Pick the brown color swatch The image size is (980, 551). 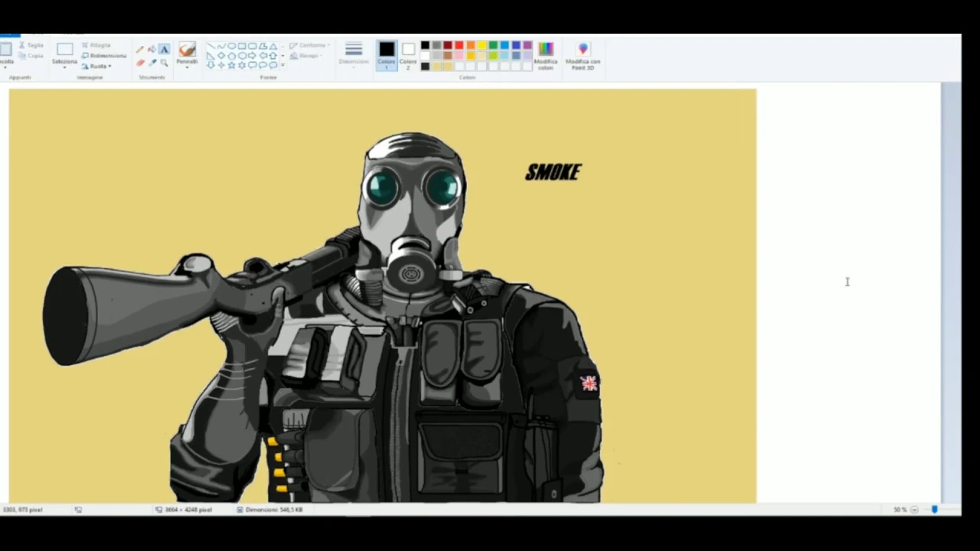coord(448,56)
